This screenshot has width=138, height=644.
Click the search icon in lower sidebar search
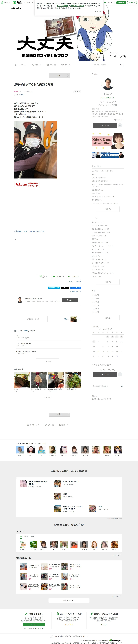[122, 386]
